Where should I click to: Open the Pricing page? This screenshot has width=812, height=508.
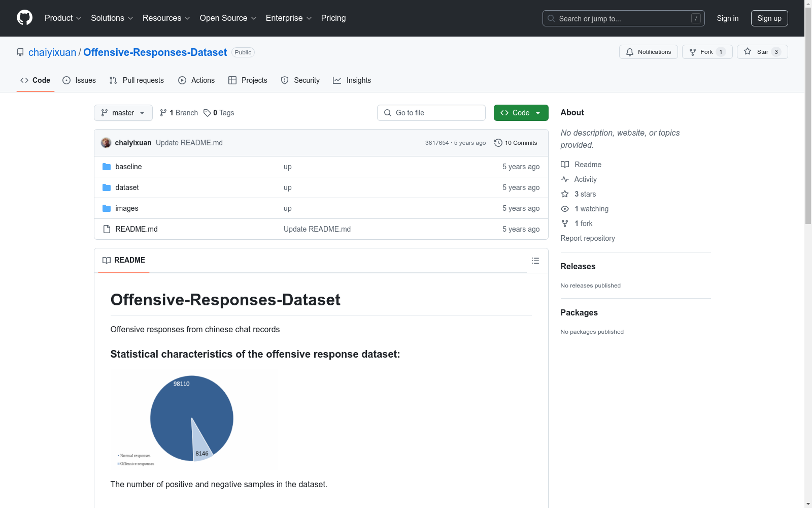point(333,18)
